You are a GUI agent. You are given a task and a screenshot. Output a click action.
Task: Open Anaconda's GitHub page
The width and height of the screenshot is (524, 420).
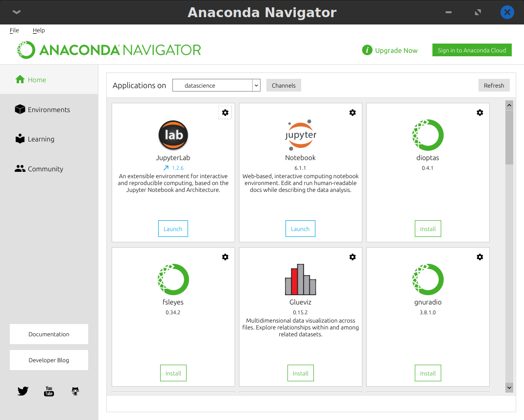point(75,391)
